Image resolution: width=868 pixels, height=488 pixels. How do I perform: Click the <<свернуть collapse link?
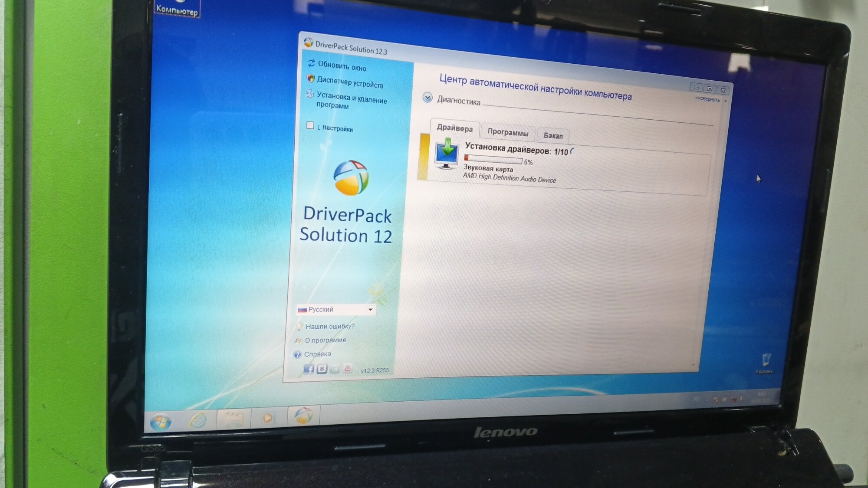pyautogui.click(x=707, y=99)
